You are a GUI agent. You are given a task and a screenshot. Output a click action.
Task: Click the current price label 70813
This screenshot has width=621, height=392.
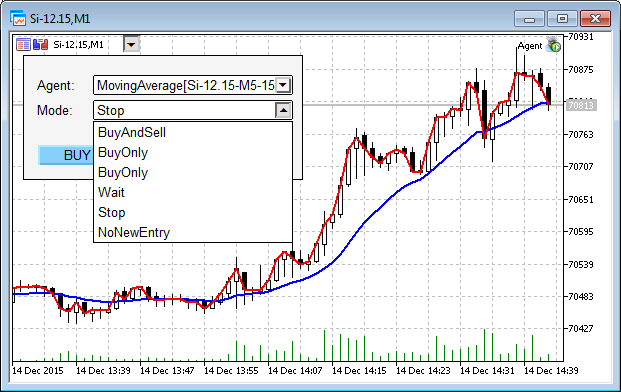point(581,105)
